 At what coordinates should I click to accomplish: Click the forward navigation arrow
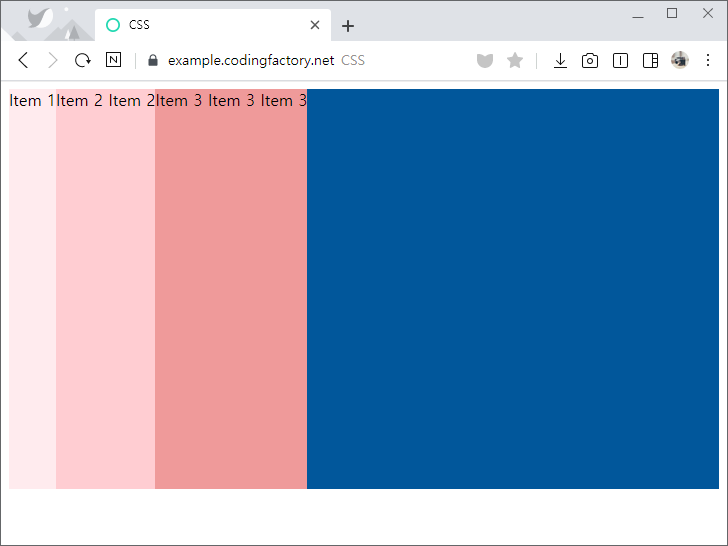(x=53, y=60)
